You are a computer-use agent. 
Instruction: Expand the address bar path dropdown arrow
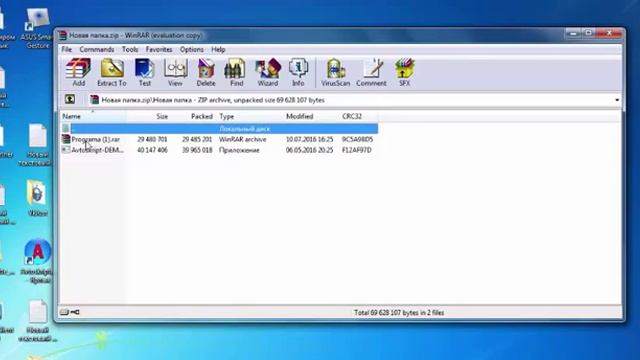(617, 100)
